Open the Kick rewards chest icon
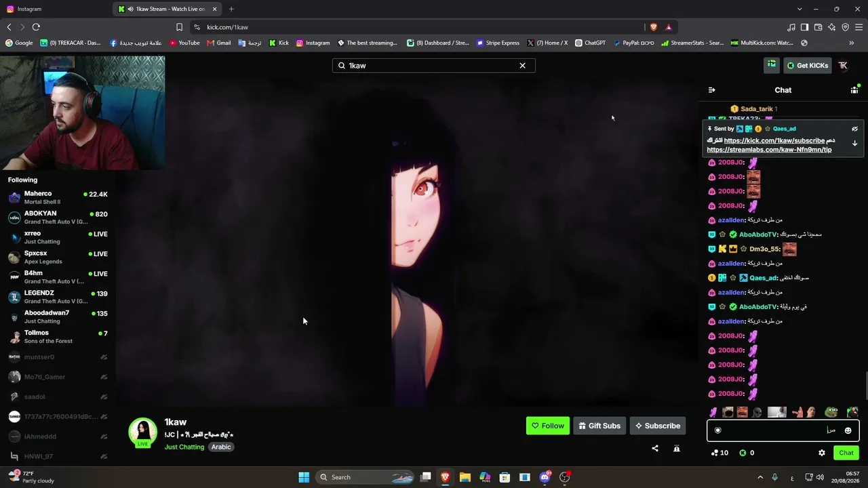 point(772,65)
